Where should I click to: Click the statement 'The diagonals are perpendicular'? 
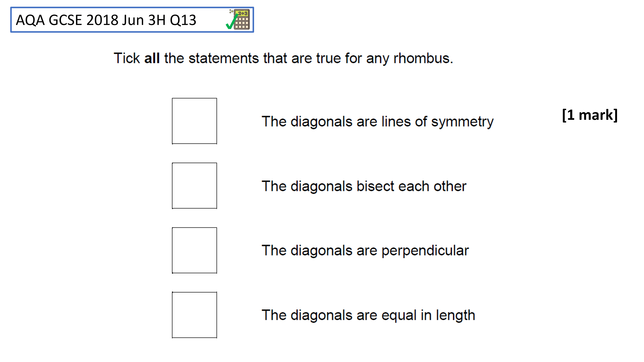point(365,251)
